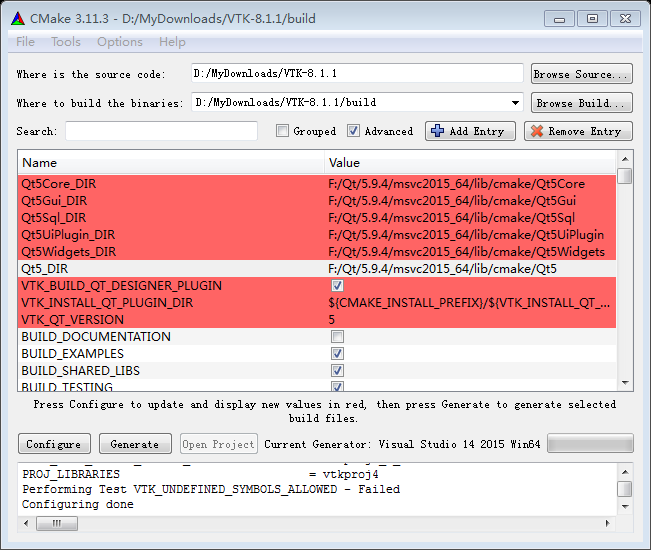Click Browse Source button
Image resolution: width=651 pixels, height=550 pixels.
coord(582,74)
